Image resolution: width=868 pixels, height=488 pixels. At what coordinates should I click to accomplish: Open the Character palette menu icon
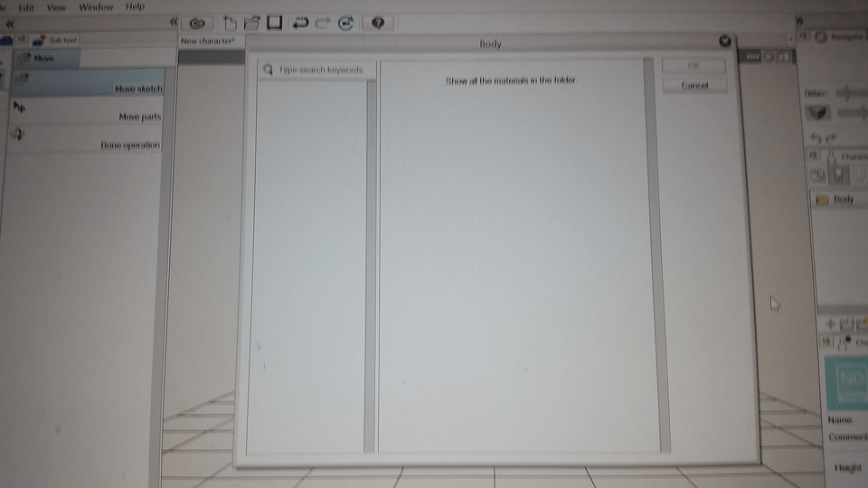tap(813, 156)
